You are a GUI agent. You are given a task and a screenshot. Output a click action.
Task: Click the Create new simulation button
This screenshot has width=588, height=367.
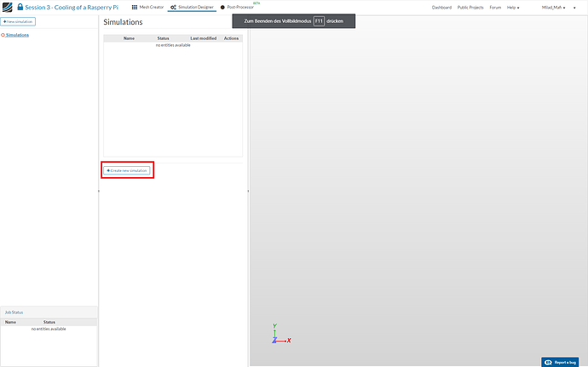point(127,170)
